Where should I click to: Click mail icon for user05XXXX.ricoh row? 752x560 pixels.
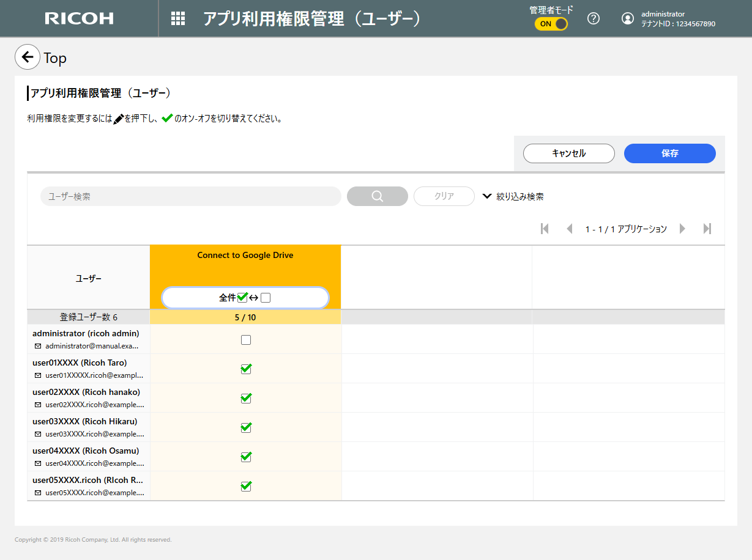pyautogui.click(x=38, y=493)
